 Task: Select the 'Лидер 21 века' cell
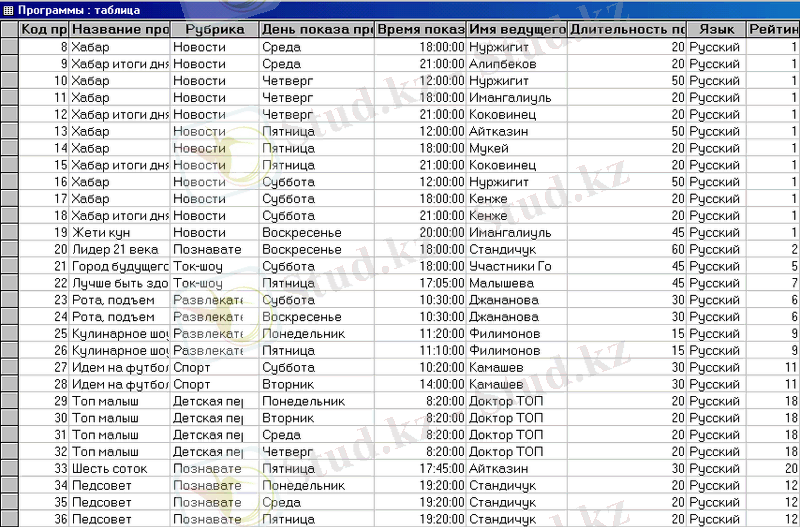[x=120, y=249]
